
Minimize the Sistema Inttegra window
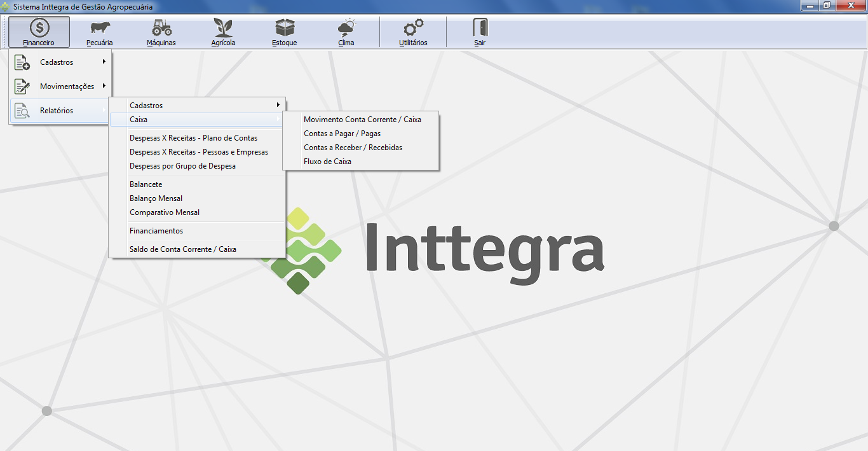click(810, 6)
